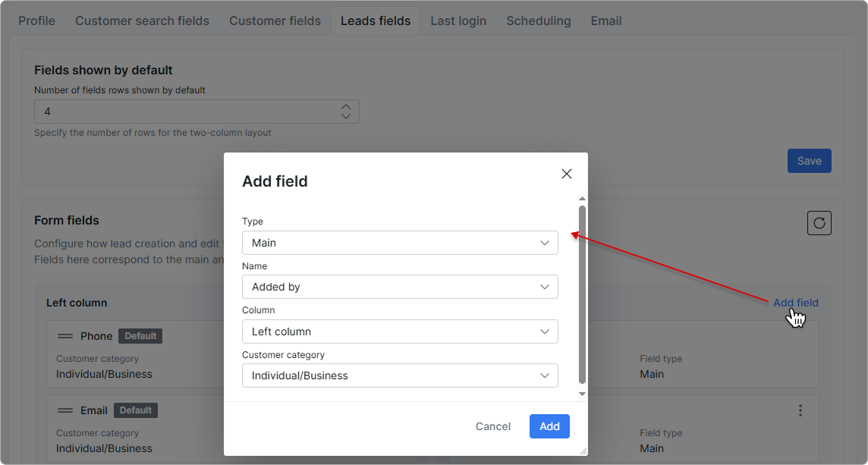Decrease number of field rows with down arrow
The height and width of the screenshot is (465, 868).
pos(346,116)
